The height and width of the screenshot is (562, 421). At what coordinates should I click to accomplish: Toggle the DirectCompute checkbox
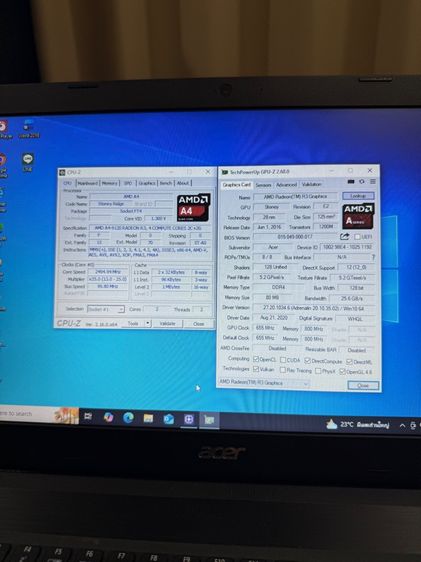click(307, 360)
